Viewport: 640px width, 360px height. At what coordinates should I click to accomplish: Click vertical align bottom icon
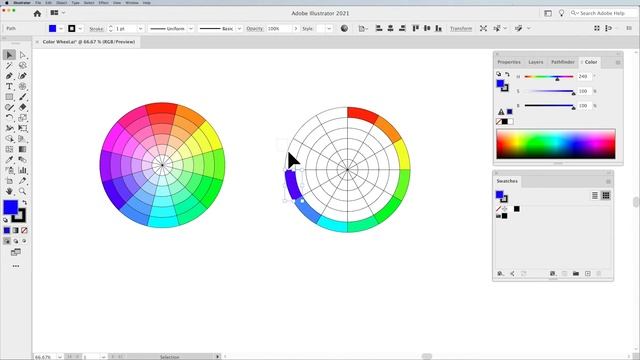coord(438,28)
